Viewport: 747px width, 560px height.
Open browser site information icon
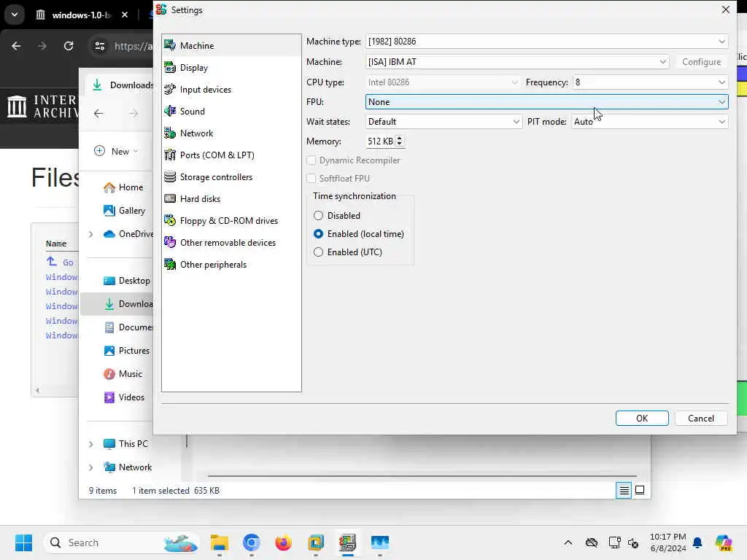coord(99,46)
